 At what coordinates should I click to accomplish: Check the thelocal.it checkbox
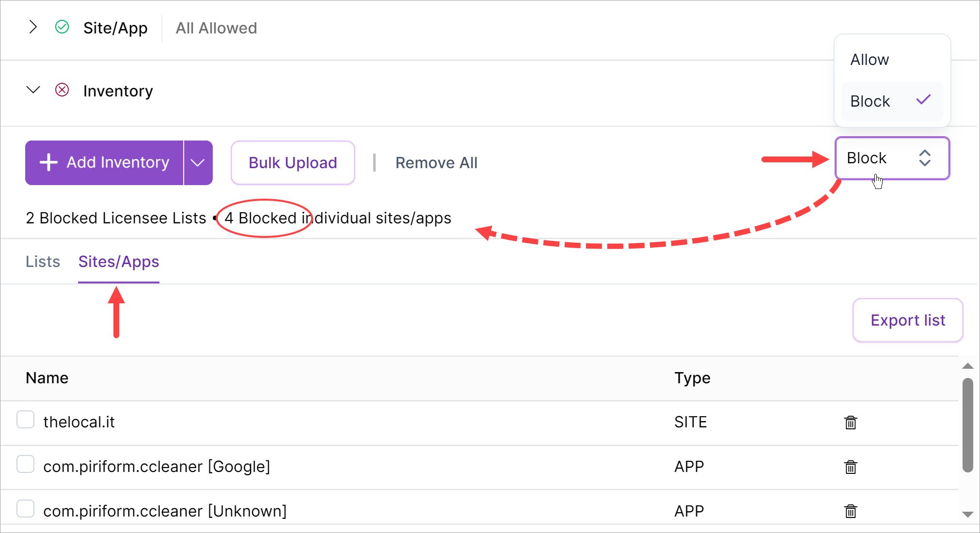[x=25, y=420]
